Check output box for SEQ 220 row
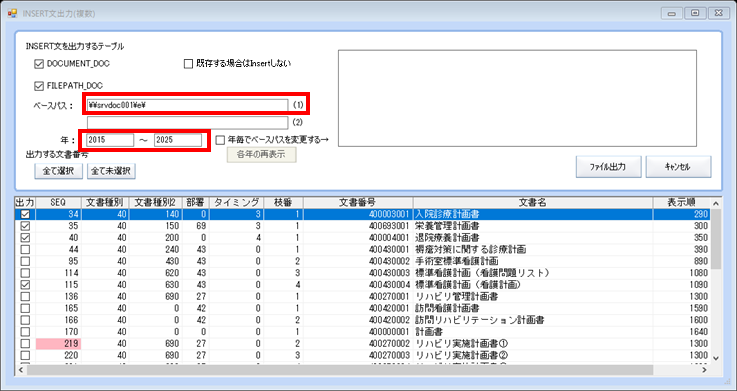 25,355
